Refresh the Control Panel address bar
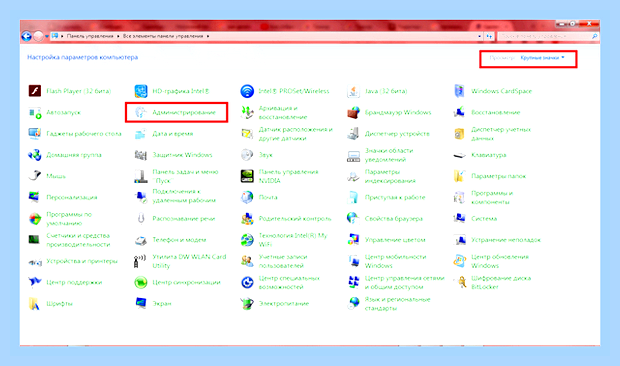The height and width of the screenshot is (366, 620). click(490, 36)
